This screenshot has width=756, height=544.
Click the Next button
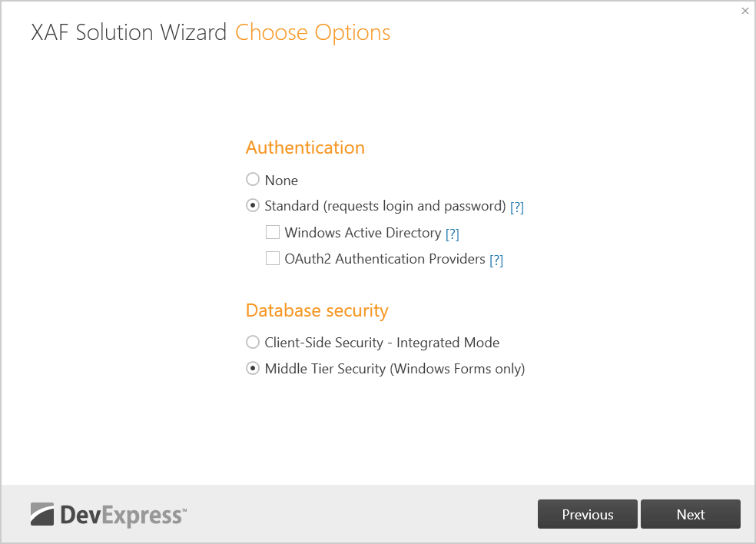tap(690, 513)
